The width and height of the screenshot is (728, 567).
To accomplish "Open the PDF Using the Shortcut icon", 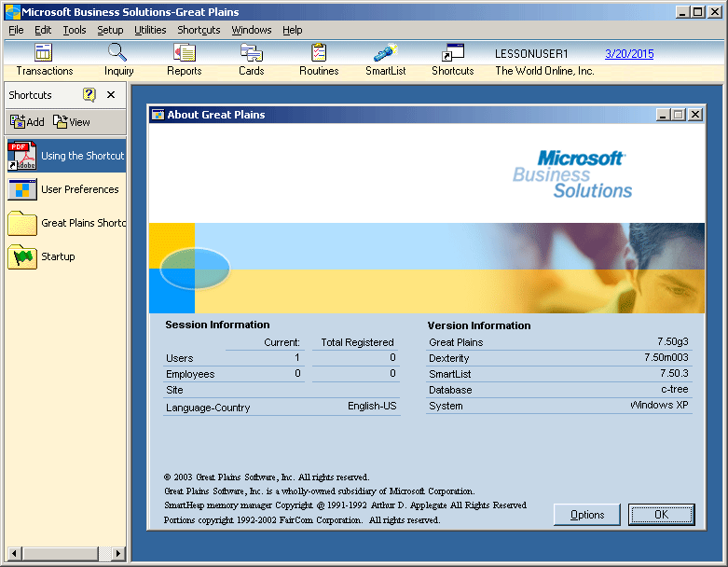I will tap(21, 156).
